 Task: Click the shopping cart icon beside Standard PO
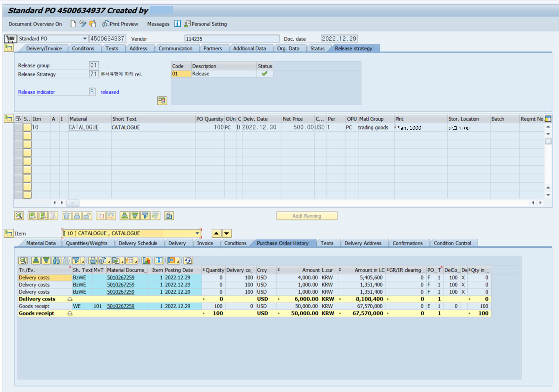(10, 39)
